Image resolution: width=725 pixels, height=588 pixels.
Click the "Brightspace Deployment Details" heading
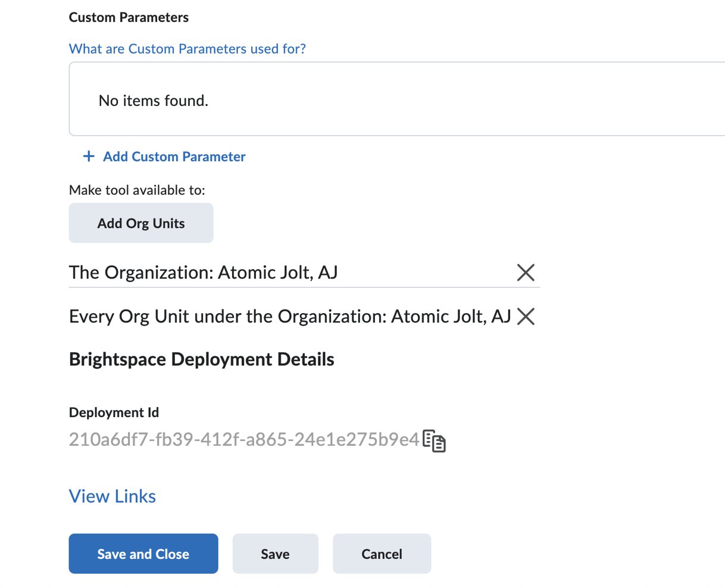click(202, 359)
